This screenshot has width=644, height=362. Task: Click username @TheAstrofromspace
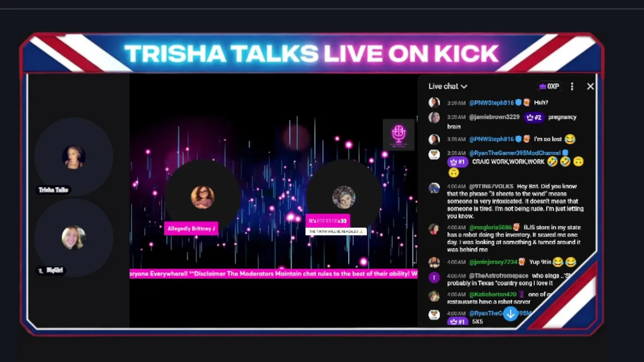[499, 276]
